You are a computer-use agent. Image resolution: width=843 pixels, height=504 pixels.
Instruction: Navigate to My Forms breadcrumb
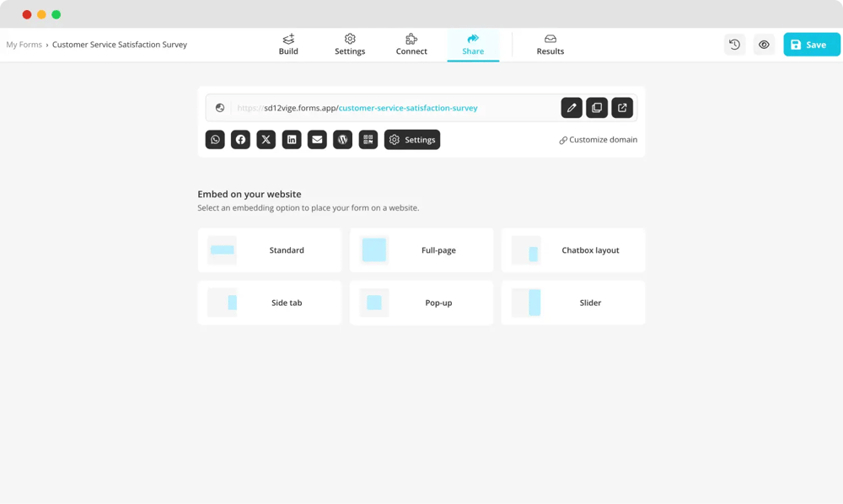[x=24, y=45]
